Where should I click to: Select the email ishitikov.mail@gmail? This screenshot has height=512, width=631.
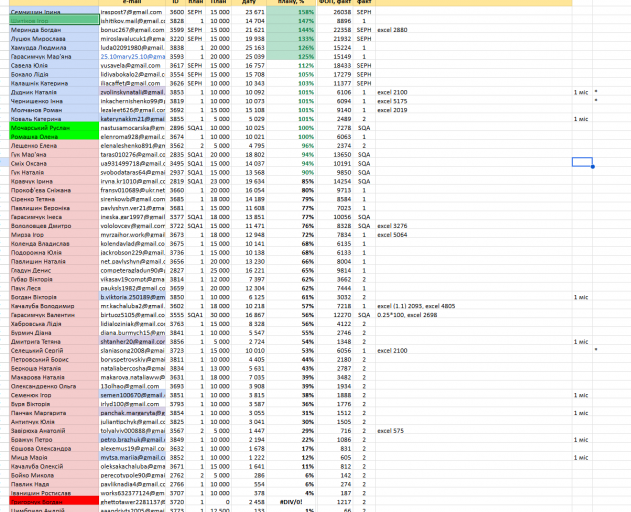tap(132, 21)
